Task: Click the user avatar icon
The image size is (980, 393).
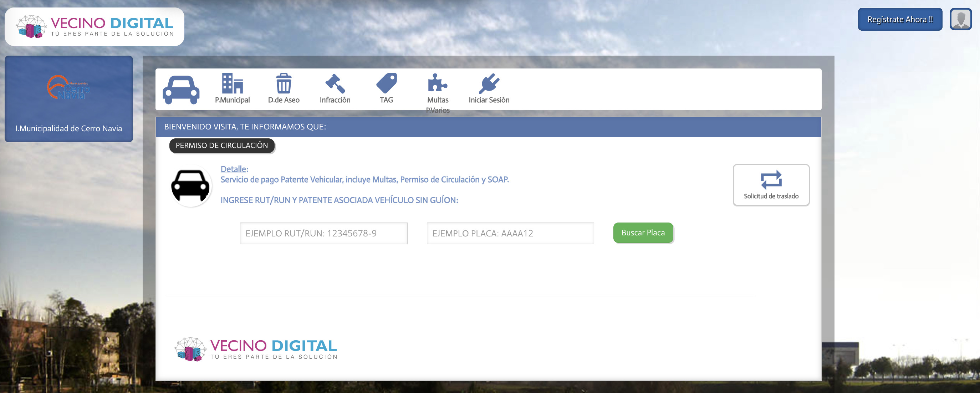Action: (961, 19)
